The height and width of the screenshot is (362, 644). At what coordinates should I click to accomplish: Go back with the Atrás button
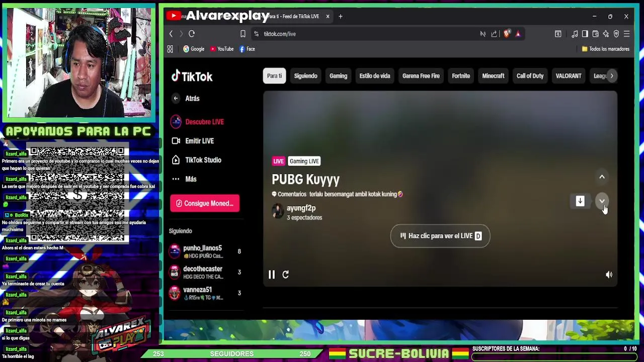[x=186, y=99]
